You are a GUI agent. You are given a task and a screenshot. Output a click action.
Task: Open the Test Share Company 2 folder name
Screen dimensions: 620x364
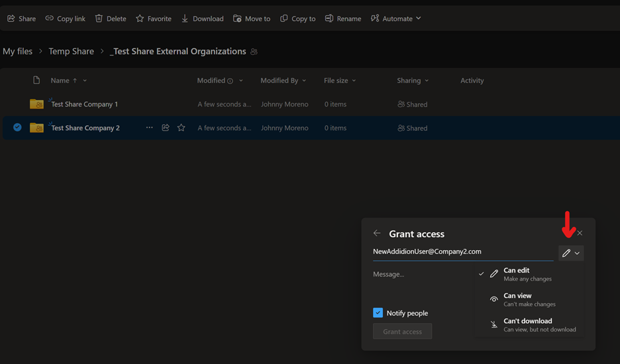pos(85,128)
